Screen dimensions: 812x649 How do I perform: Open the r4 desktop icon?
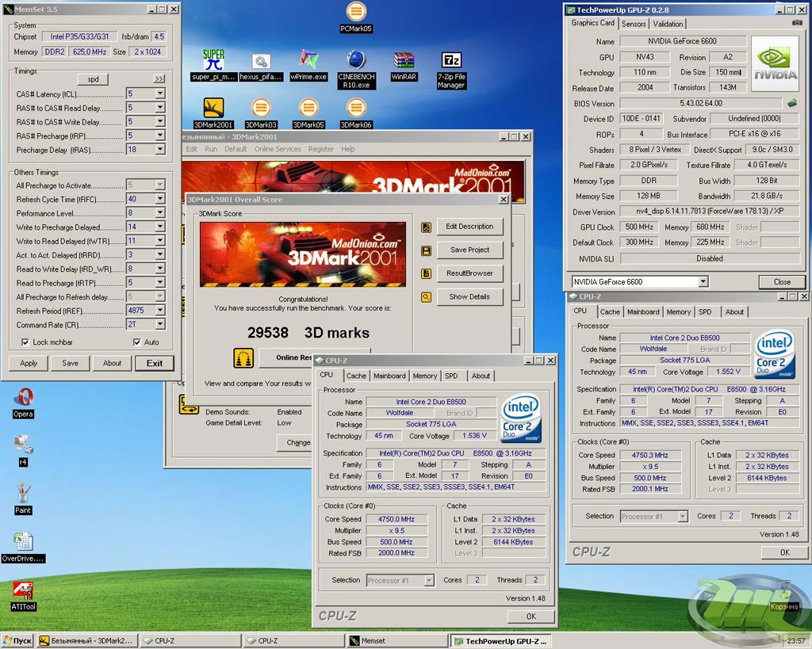coord(23,450)
